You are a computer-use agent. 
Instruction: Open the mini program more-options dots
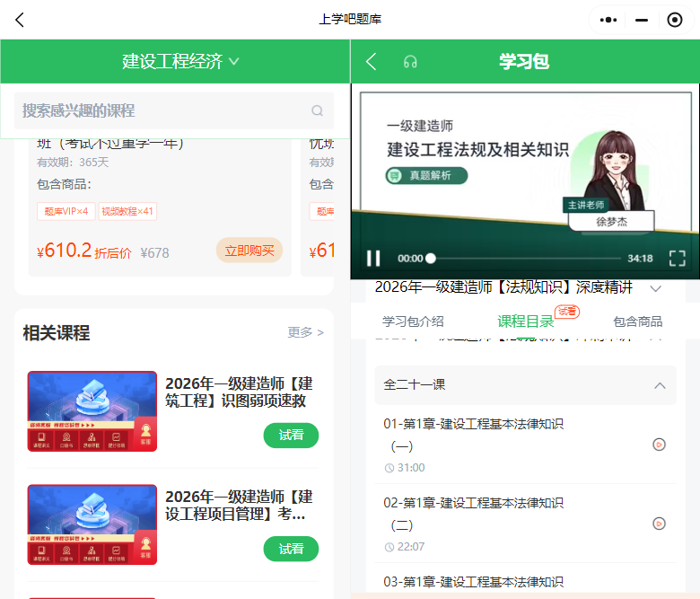[608, 20]
